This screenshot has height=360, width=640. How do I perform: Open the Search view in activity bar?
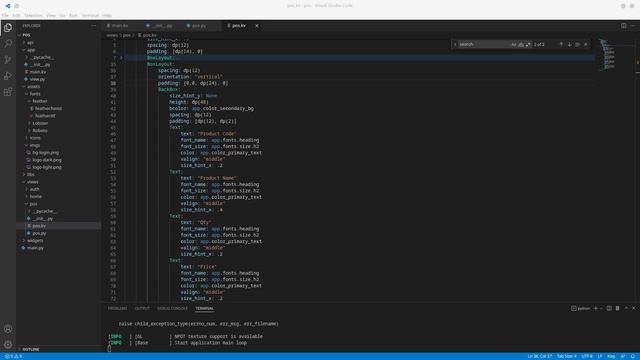coord(8,44)
